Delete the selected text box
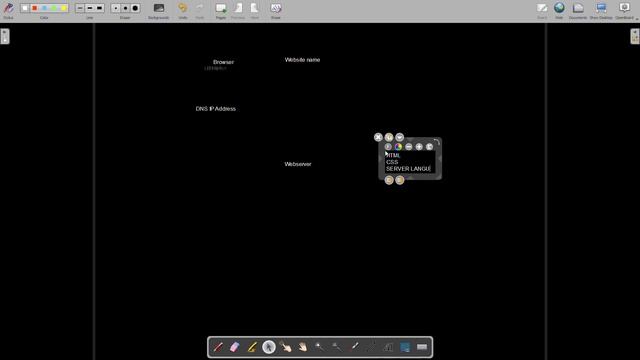Viewport: 640px width, 360px height. pos(378,137)
